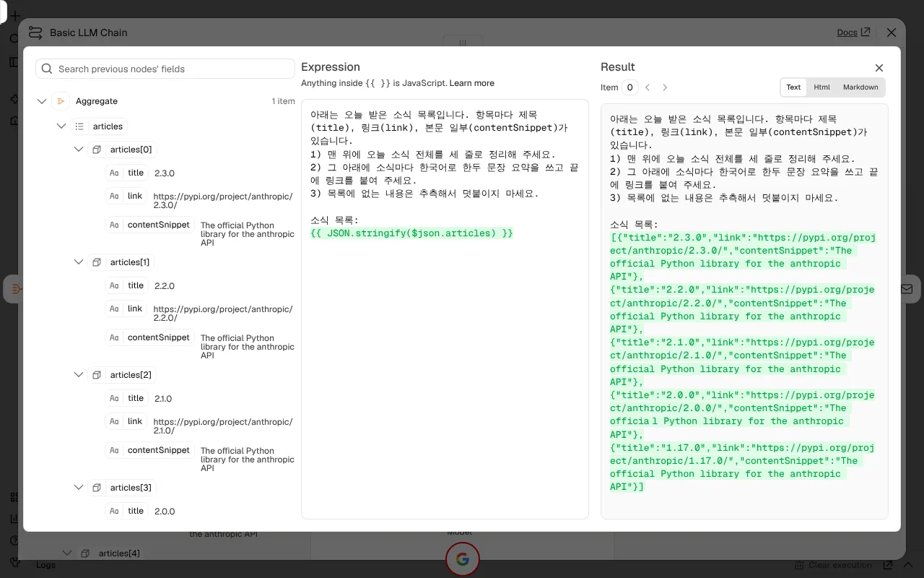Open the Logs panel at the bottom
This screenshot has width=924, height=578.
click(45, 565)
